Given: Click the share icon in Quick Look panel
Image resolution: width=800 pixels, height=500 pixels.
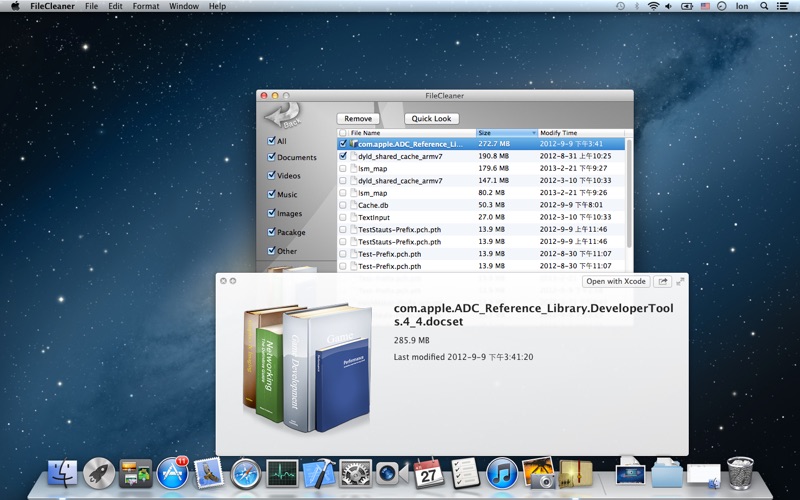Looking at the screenshot, I should [662, 281].
